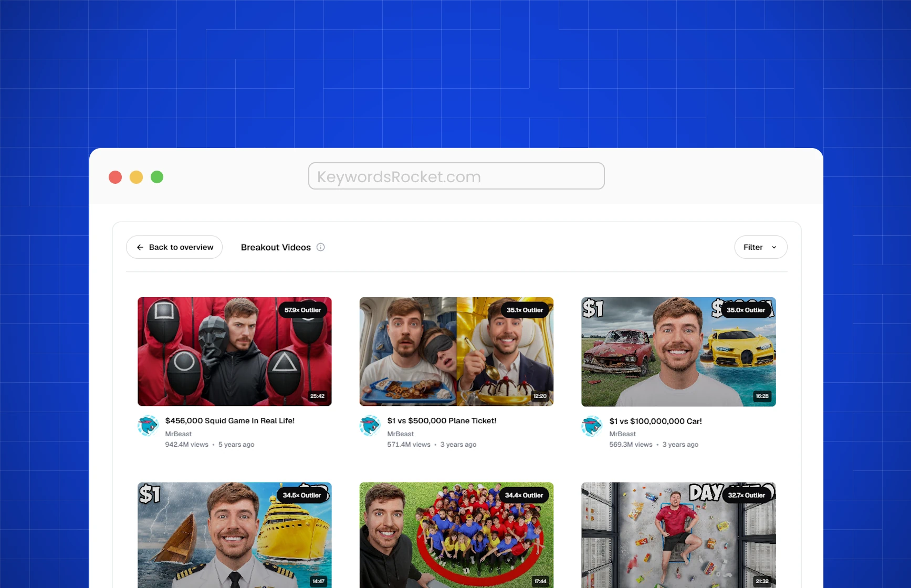
Task: Open the Plane Ticket video thumbnail
Action: [456, 352]
